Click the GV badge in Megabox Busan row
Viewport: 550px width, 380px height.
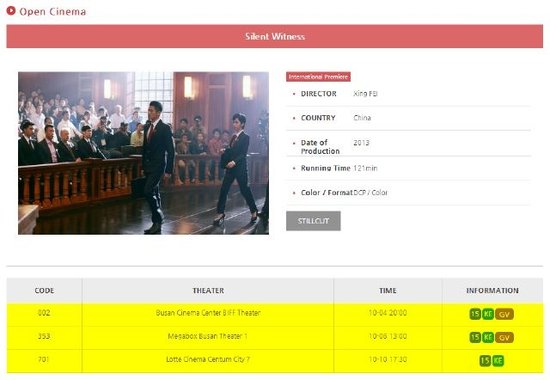point(504,338)
